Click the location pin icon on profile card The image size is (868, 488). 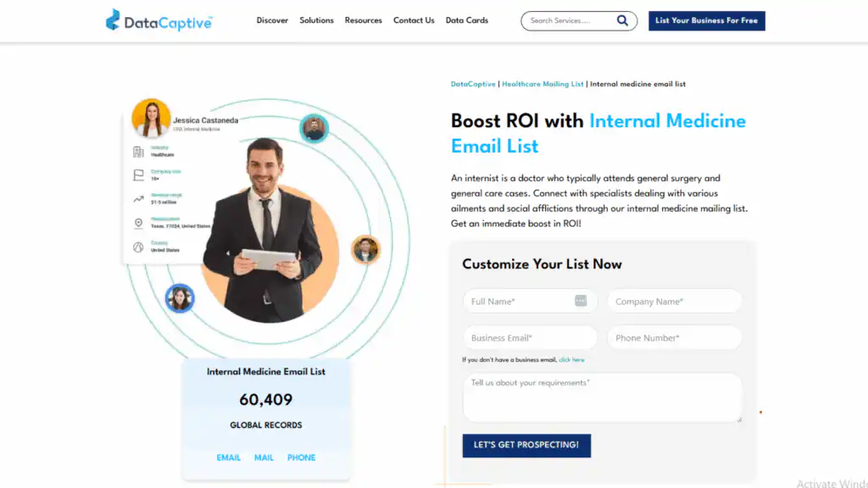138,223
